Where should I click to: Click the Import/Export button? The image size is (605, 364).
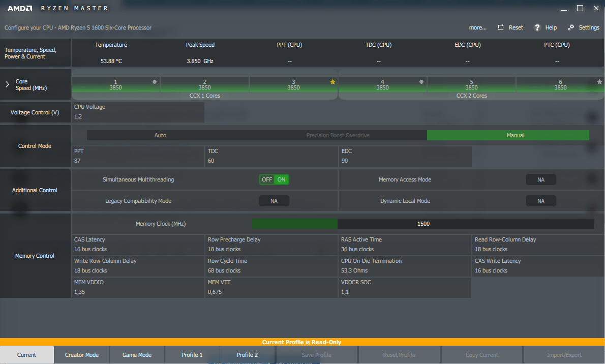564,355
